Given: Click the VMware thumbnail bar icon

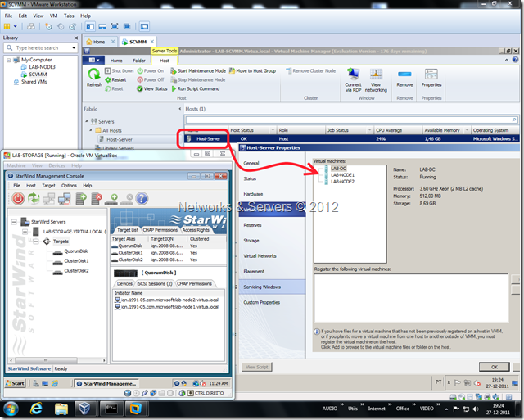Looking at the screenshot, I should click(102, 26).
